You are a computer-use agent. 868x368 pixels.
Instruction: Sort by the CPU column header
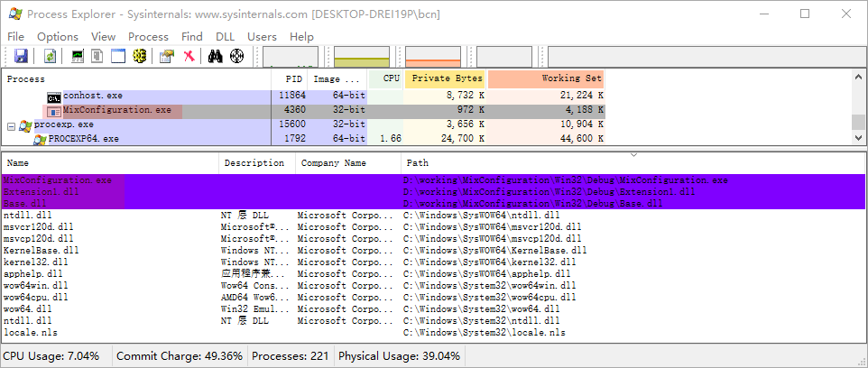click(385, 79)
